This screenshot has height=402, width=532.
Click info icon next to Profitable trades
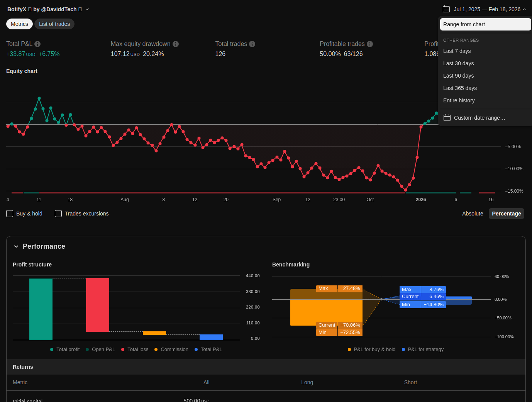point(370,44)
